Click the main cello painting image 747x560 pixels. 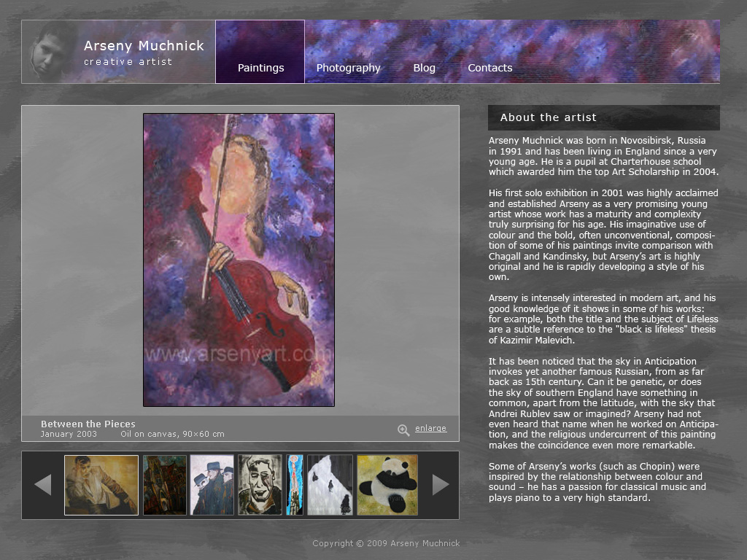point(239,260)
